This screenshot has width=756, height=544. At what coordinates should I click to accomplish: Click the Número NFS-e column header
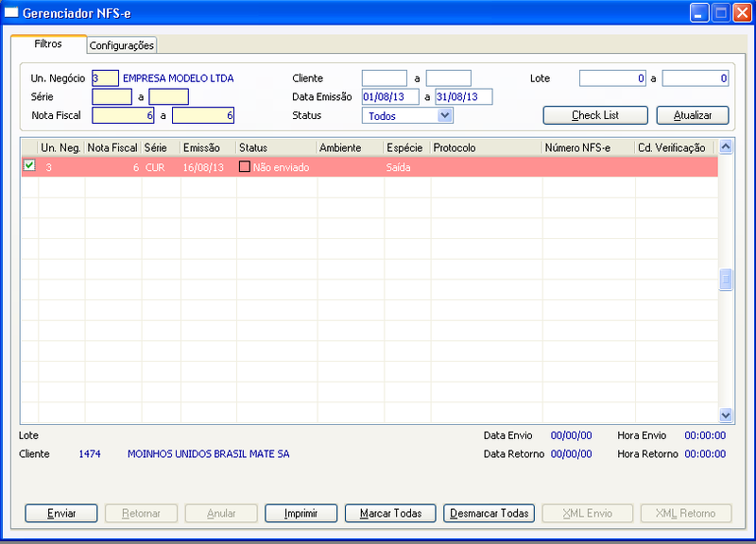(x=589, y=147)
